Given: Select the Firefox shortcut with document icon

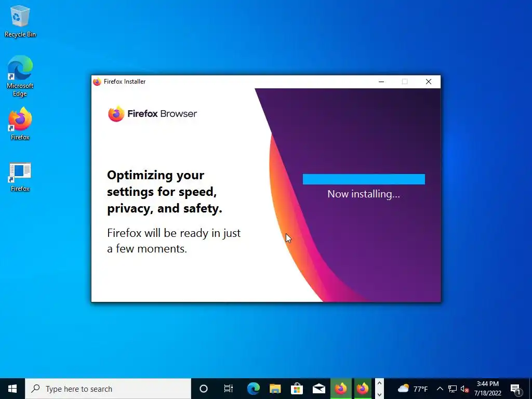Looking at the screenshot, I should [x=20, y=177].
